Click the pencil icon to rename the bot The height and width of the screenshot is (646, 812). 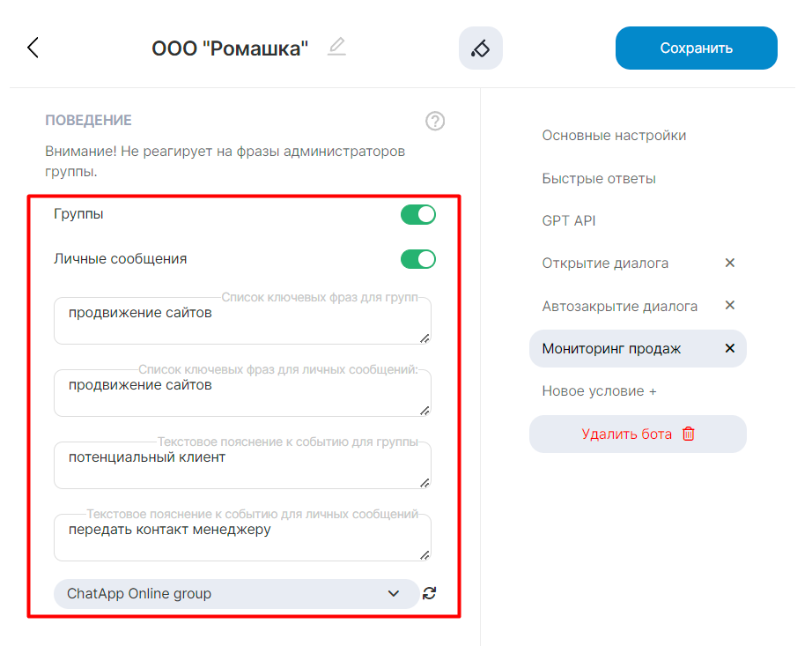pyautogui.click(x=336, y=47)
